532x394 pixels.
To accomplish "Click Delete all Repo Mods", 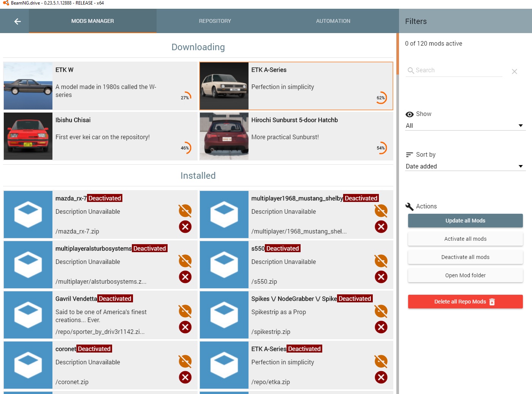I will point(465,302).
